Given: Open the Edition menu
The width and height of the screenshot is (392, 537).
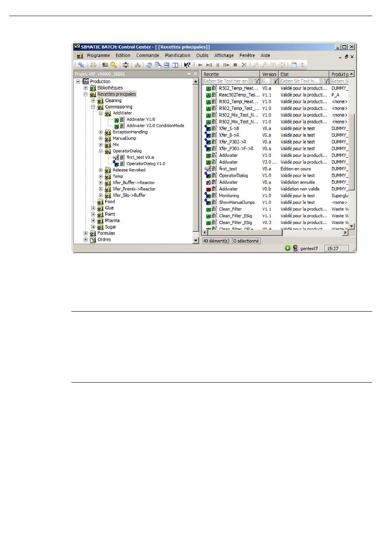Looking at the screenshot, I should click(x=123, y=55).
